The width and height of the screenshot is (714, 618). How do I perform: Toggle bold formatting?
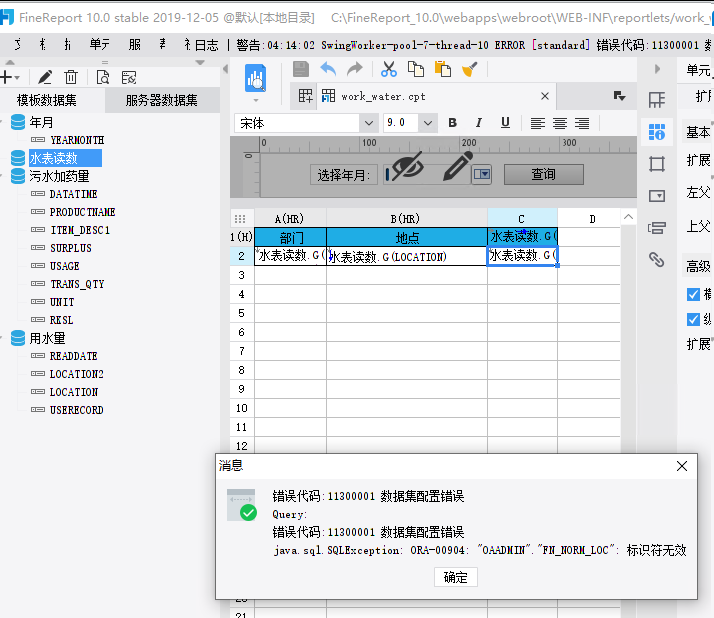(x=452, y=123)
